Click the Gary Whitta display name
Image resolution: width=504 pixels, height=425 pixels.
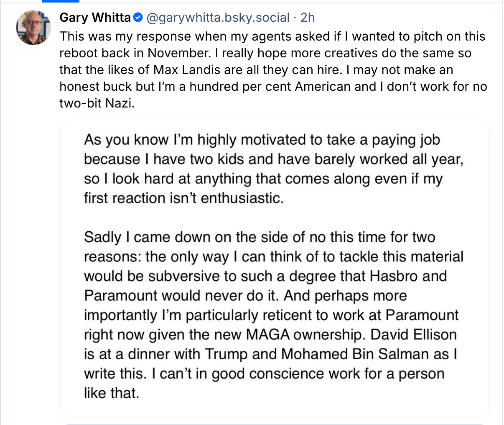pos(95,18)
